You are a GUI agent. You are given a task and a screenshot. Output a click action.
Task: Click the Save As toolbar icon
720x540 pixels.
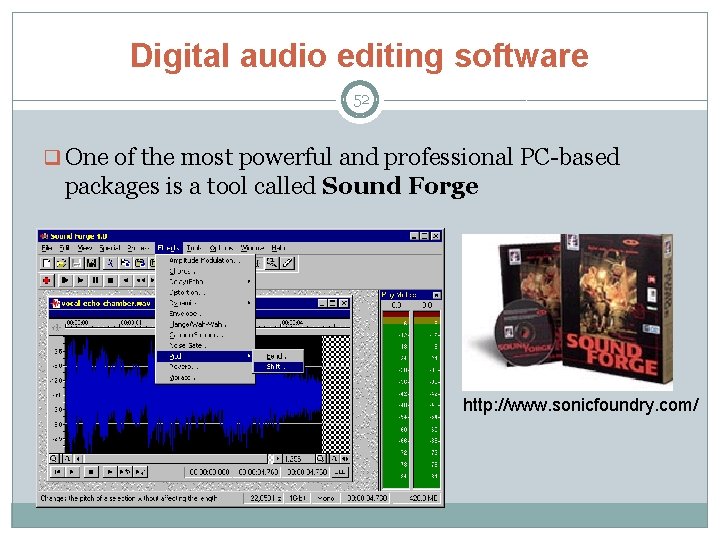pyautogui.click(x=92, y=263)
